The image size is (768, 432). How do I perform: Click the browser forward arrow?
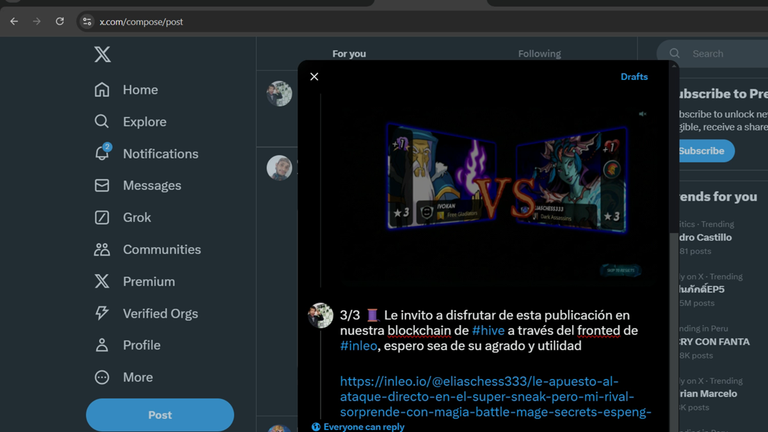coord(37,22)
